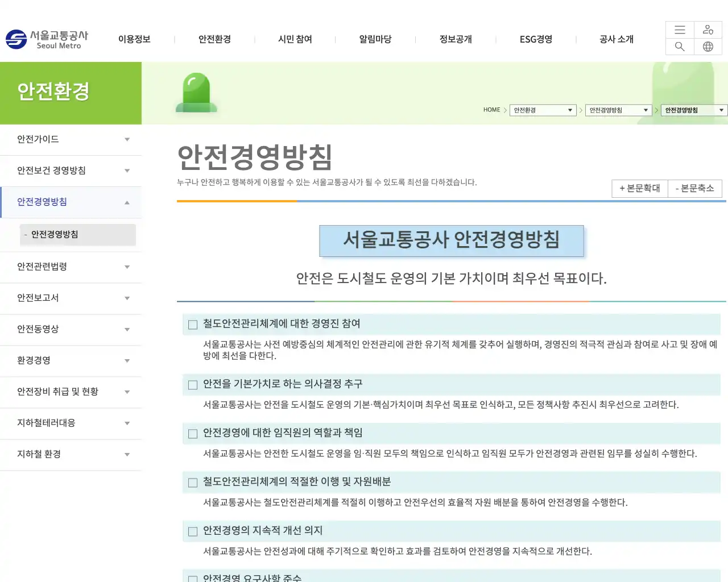Open the search magnifier icon
Screen dimensions: 728x582
coord(680,47)
